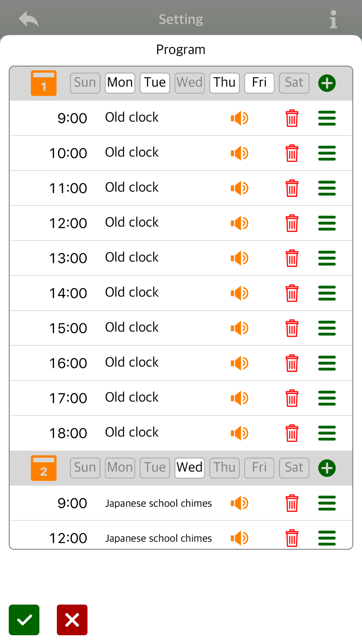Cancel changes with red X button

click(72, 620)
